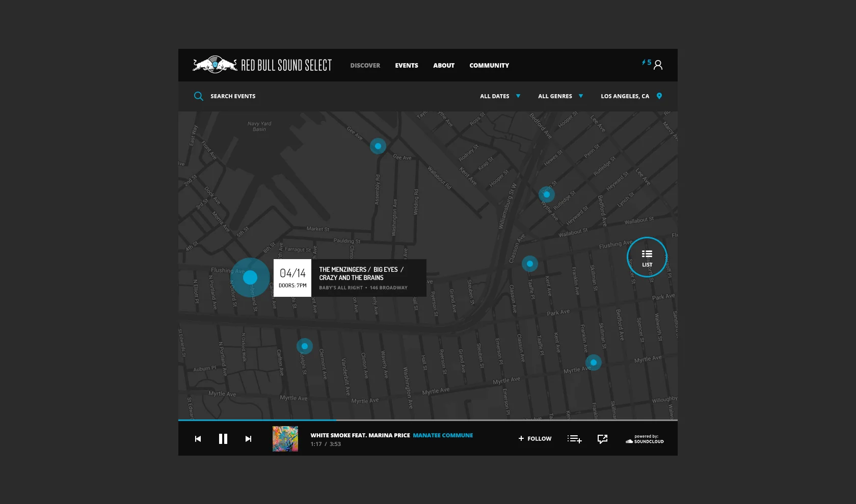Pause the current track
Viewport: 856px width, 504px height.
point(223,439)
